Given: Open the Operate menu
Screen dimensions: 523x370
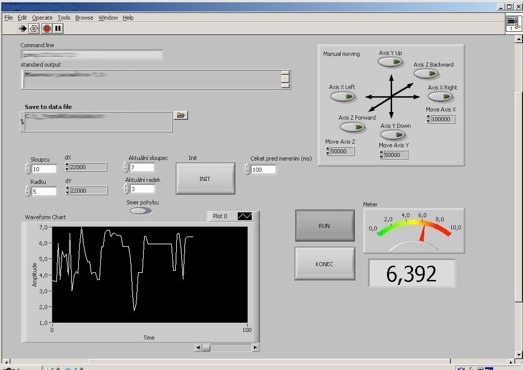Looking at the screenshot, I should 42,18.
